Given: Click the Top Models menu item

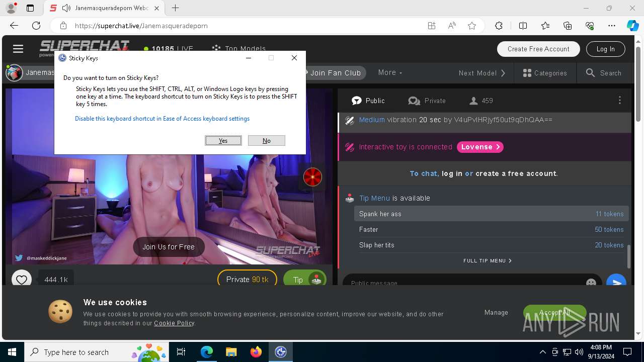Looking at the screenshot, I should tap(238, 49).
